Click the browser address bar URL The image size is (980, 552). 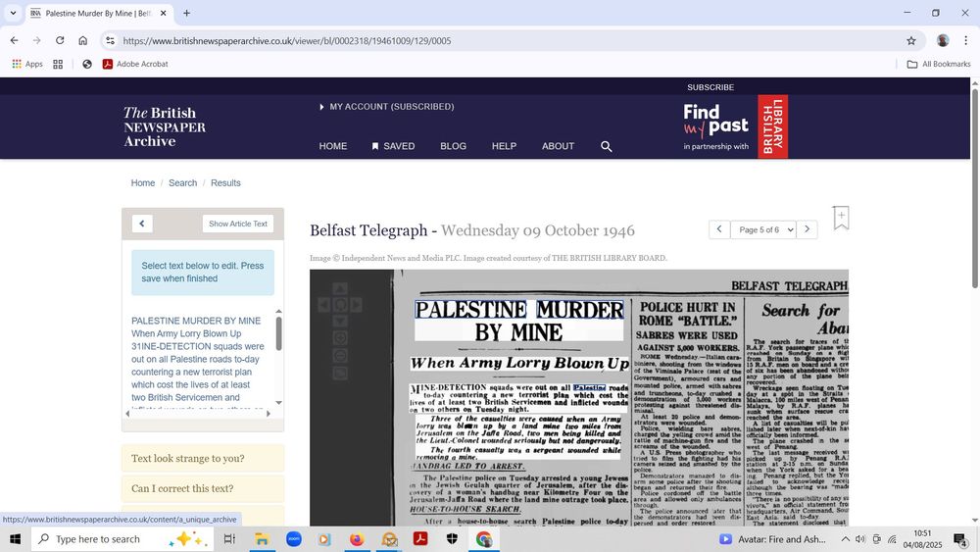point(287,40)
